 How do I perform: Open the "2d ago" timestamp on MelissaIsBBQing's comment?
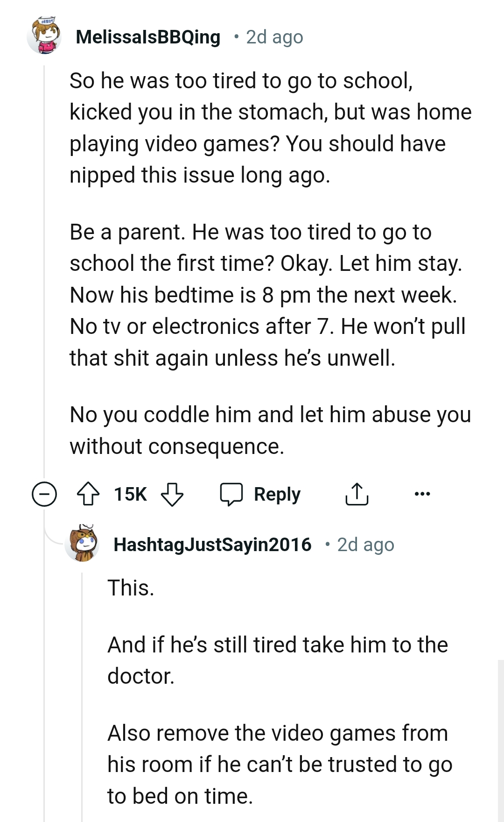click(x=274, y=37)
